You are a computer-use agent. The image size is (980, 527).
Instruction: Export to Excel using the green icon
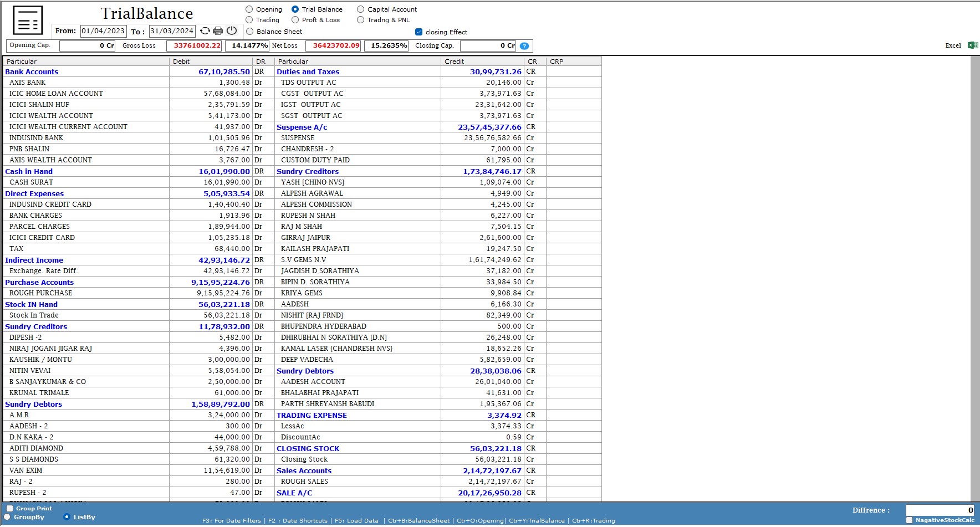click(x=972, y=45)
